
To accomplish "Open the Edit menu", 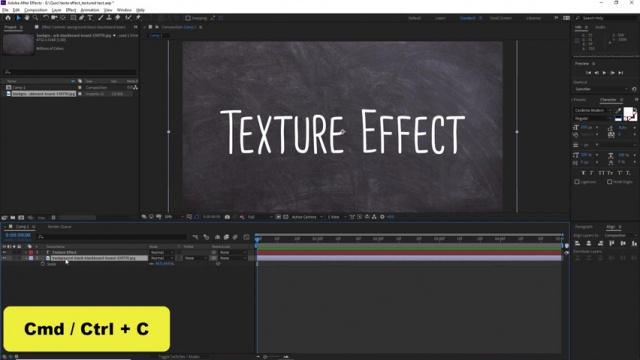I will 16,10.
